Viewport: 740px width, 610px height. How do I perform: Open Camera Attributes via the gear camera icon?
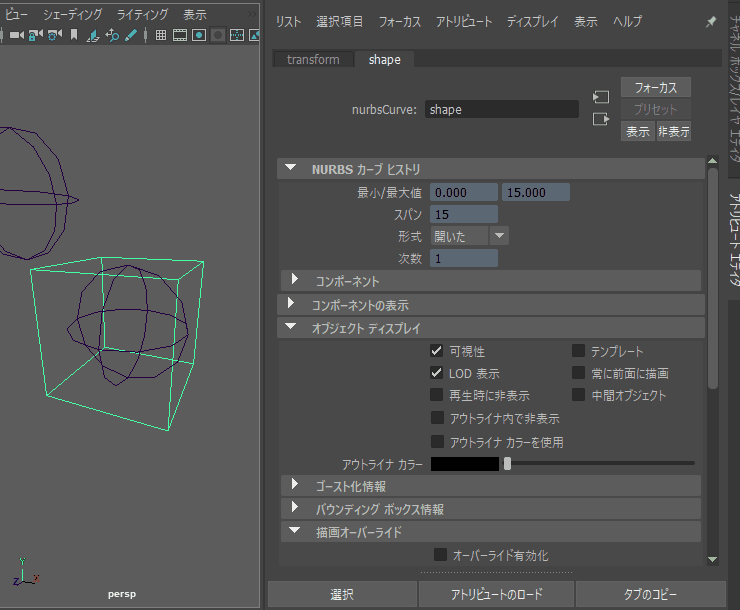pos(54,35)
